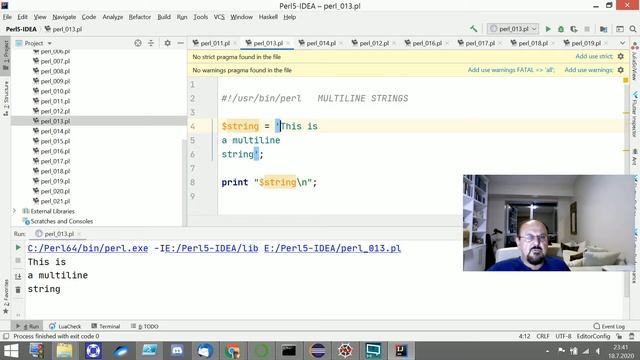The image size is (640, 360).
Task: Open EditorConfig status bar menu
Action: point(593,336)
